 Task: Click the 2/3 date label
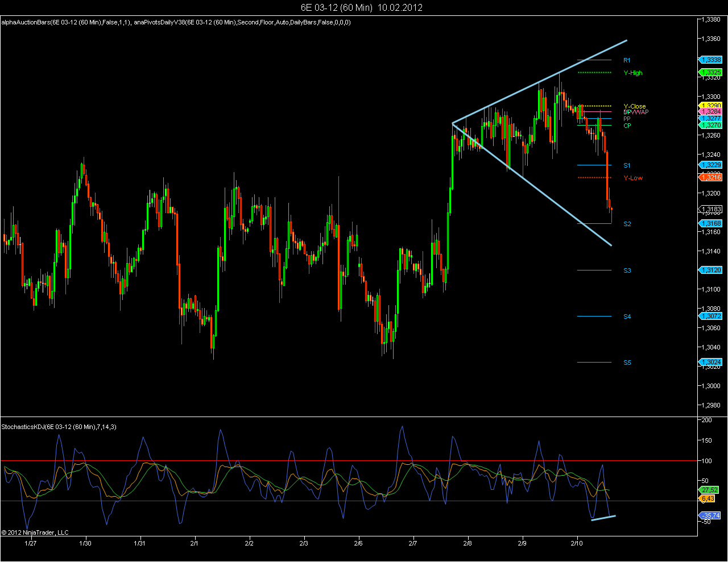point(304,543)
